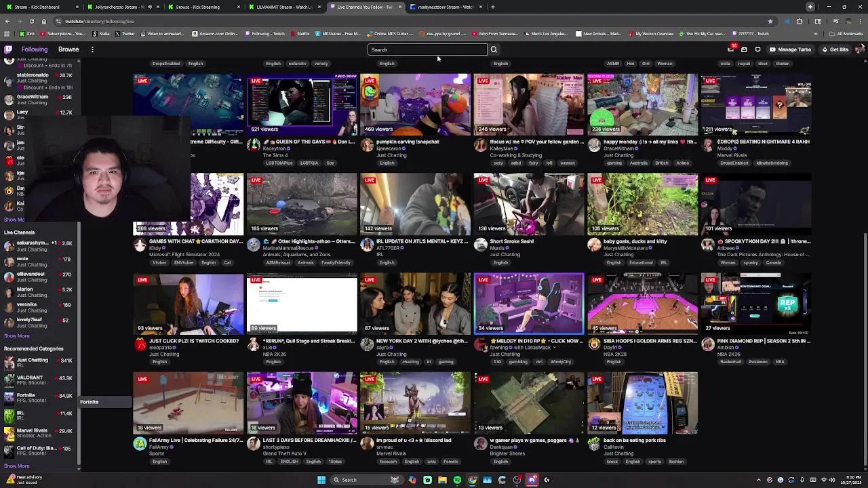This screenshot has width=868, height=488.
Task: Open the Kacaytron Sims 4 stream thumbnail
Action: (302, 104)
